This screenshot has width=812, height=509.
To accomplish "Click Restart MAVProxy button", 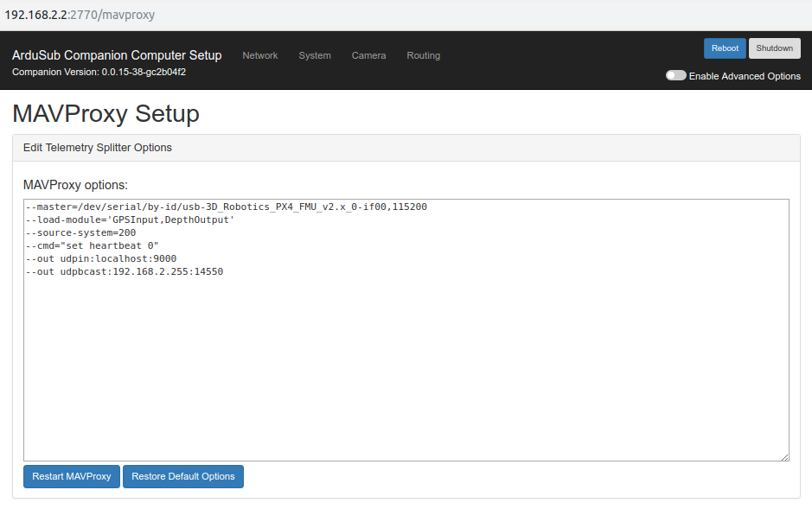I will click(x=72, y=476).
